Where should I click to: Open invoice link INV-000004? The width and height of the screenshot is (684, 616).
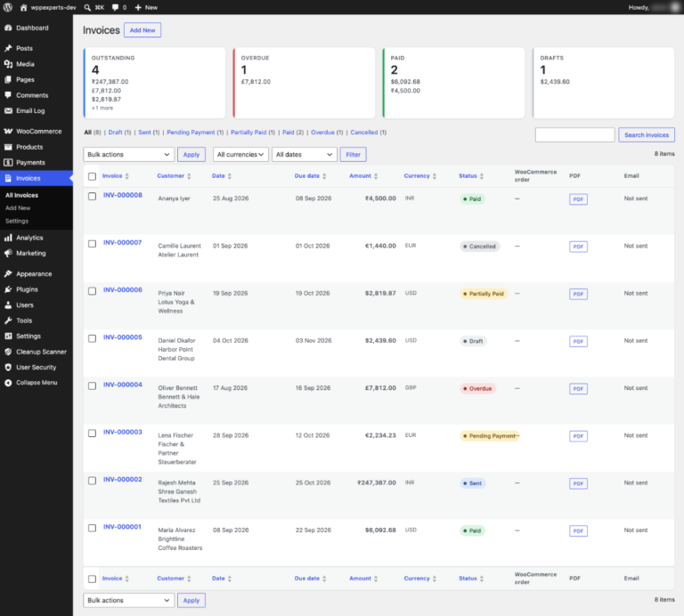[123, 385]
